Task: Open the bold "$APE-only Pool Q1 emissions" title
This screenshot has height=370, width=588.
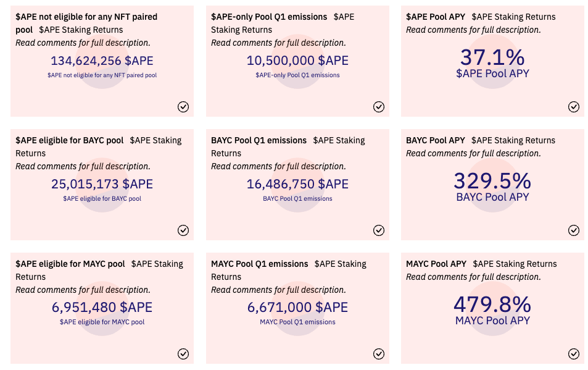Action: tap(269, 17)
